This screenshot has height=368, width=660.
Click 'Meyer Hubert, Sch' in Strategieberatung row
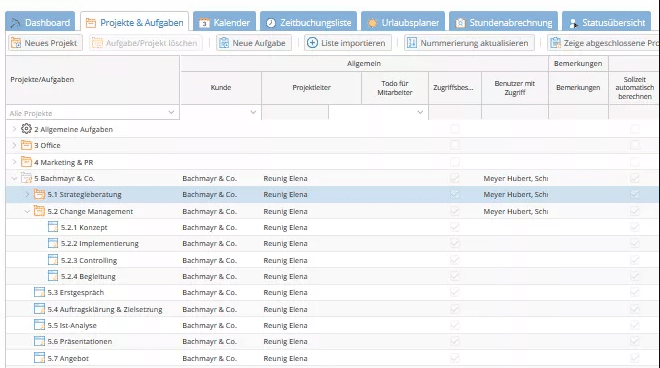[x=516, y=195]
